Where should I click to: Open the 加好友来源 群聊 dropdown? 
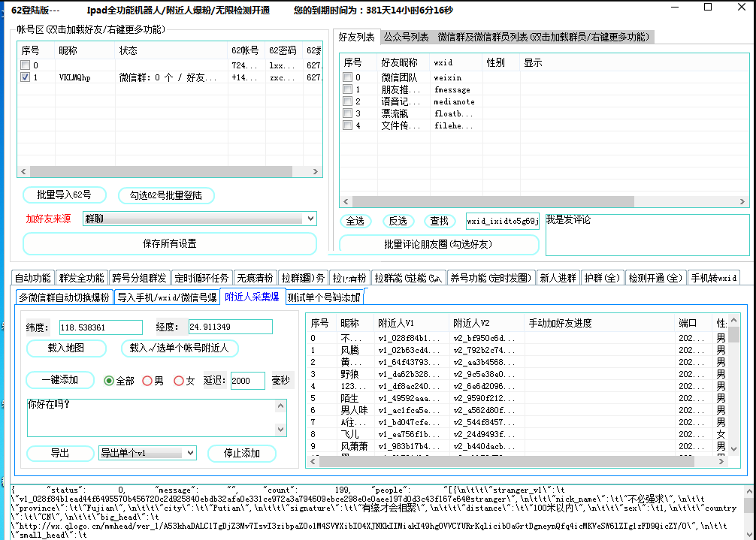(200, 219)
